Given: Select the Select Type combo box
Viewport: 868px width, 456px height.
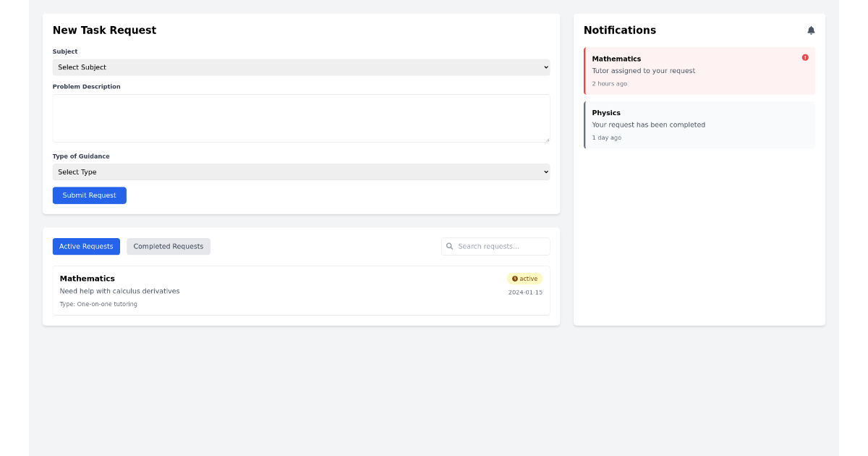Looking at the screenshot, I should pyautogui.click(x=301, y=172).
